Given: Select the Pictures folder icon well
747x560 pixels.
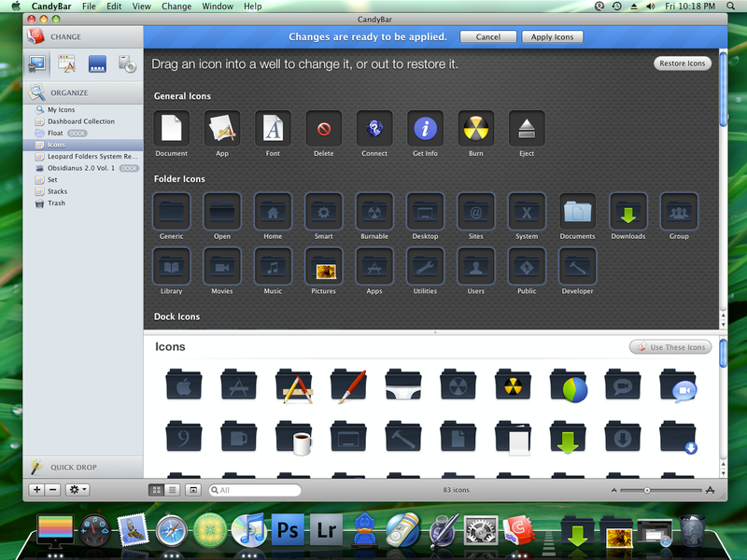Looking at the screenshot, I should [324, 266].
